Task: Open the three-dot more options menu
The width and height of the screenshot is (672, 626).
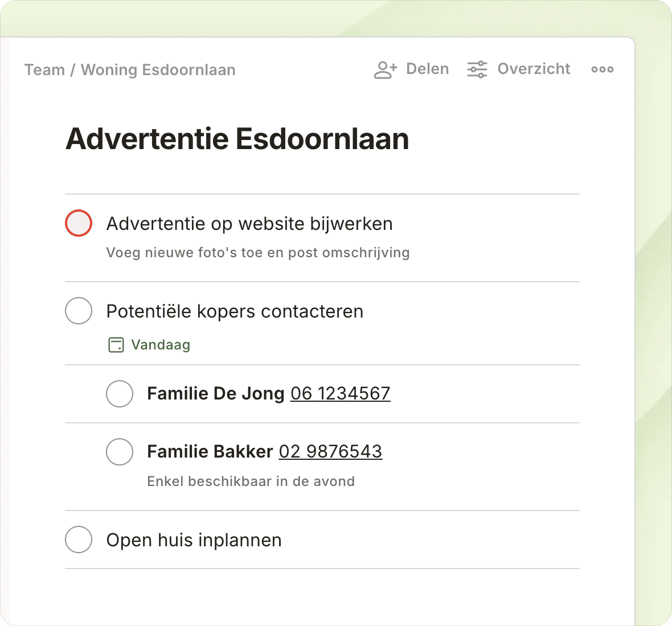Action: coord(602,69)
